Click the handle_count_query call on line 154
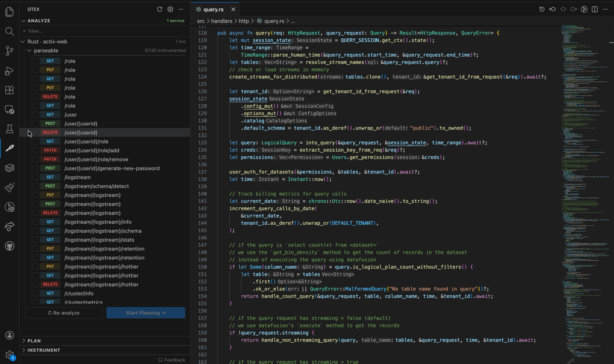This screenshot has height=364, width=614. pos(288,296)
